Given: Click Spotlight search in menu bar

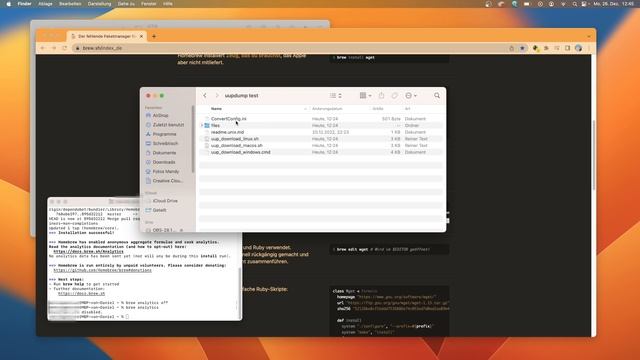Looking at the screenshot, I should 575,4.
